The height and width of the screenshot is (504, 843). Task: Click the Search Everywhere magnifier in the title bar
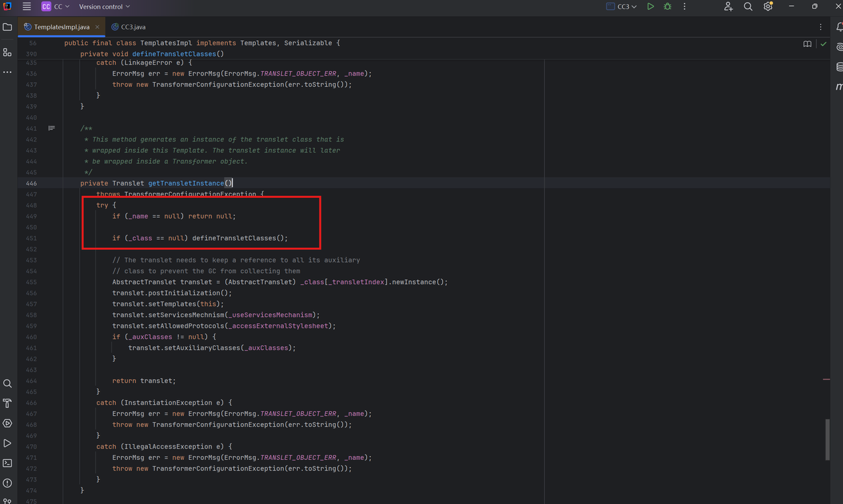click(x=748, y=7)
